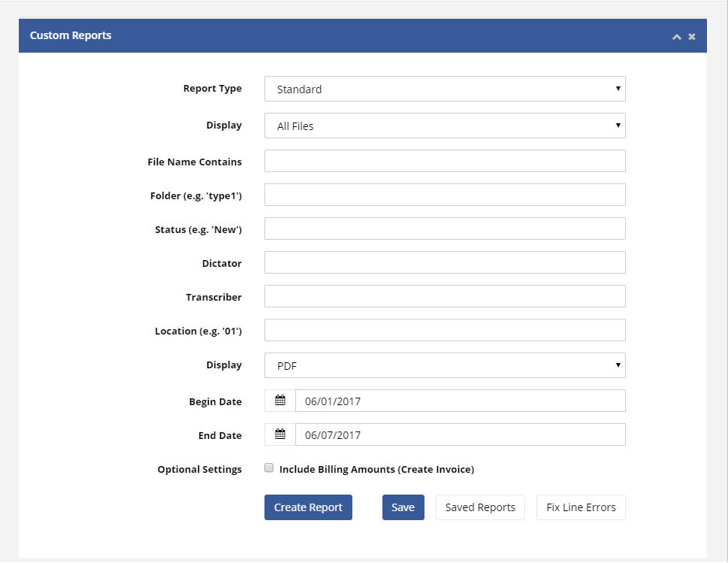Open the All Files display dropdown
The height and width of the screenshot is (563, 728).
tap(445, 126)
